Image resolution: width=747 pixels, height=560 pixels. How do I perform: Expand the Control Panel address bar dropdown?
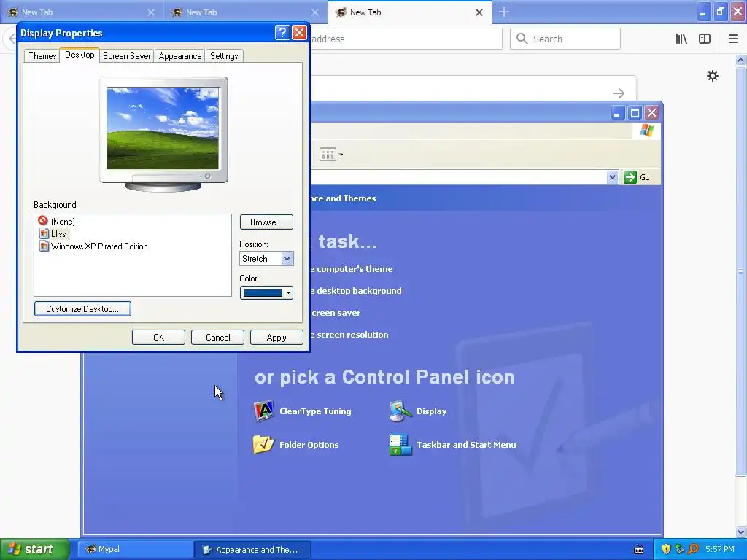[x=612, y=177]
